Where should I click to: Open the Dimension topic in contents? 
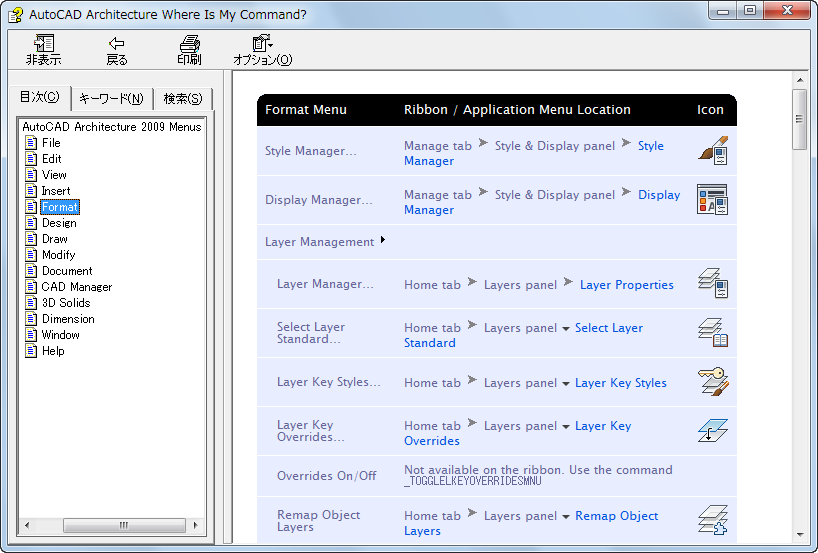point(68,319)
